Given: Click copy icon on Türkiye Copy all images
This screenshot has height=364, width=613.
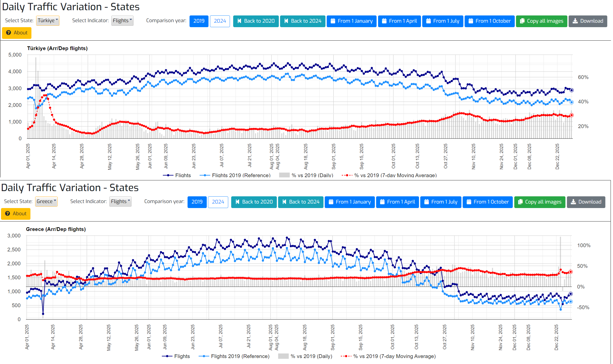Looking at the screenshot, I should pos(522,21).
